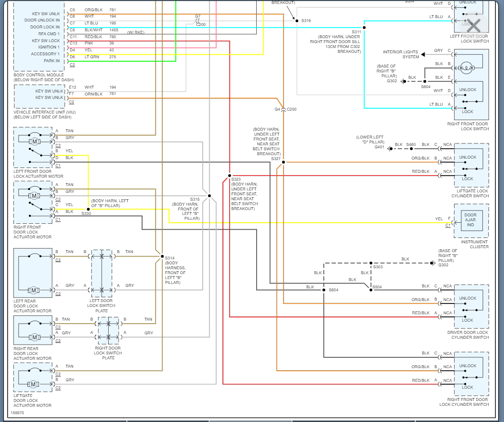Click the Vehicle Interface Unit component box
The image size is (504, 422).
tap(39, 96)
